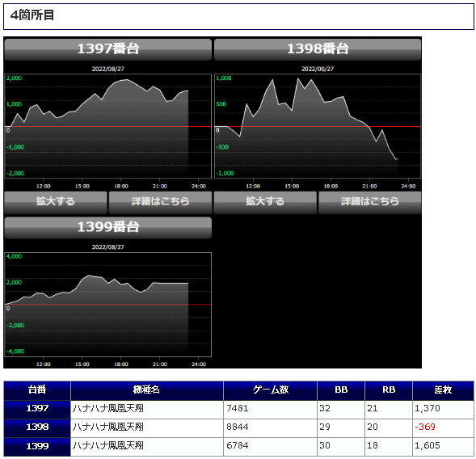Viewport: 476px width, 459px height.
Task: Click 拡大する under the 1398 graph
Action: point(265,202)
